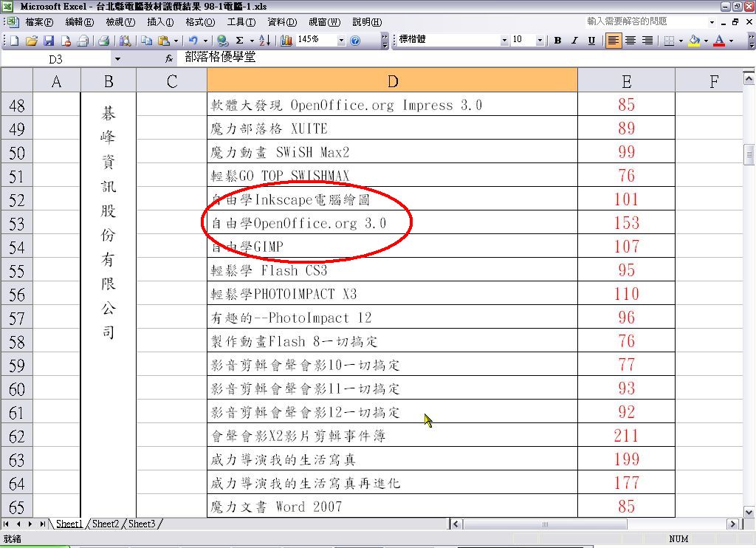
Task: Click the Excel file icon beside the menu bar
Action: [12, 21]
